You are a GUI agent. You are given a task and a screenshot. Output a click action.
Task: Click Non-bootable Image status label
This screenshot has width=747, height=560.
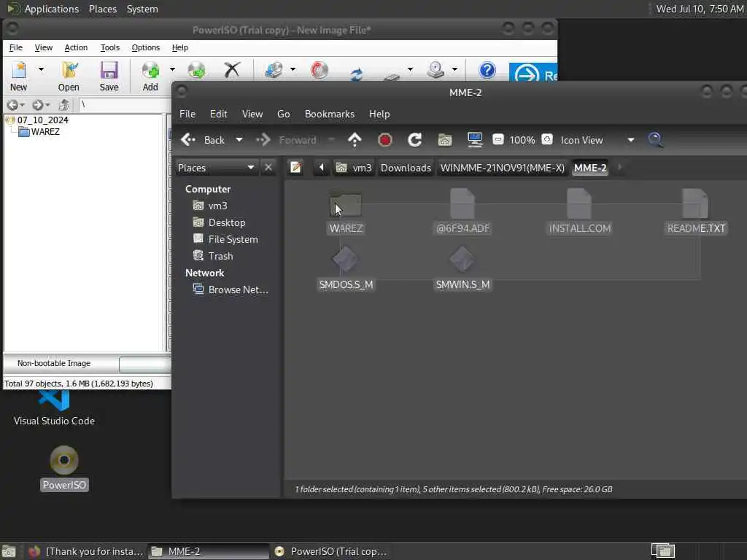(54, 363)
